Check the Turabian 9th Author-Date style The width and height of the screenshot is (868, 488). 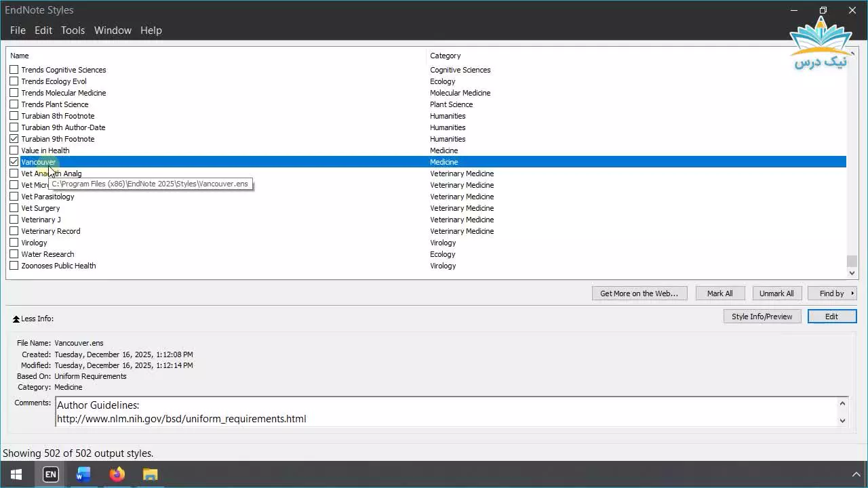(14, 127)
